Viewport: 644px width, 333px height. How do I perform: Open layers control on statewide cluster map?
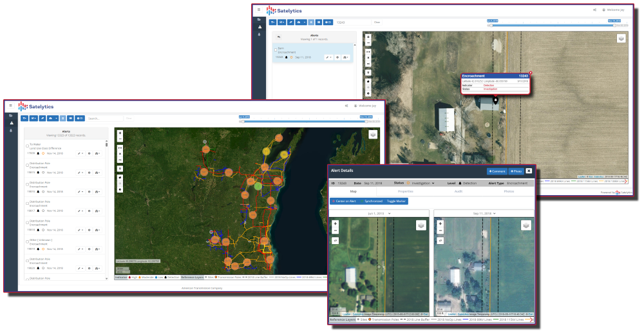coord(373,134)
